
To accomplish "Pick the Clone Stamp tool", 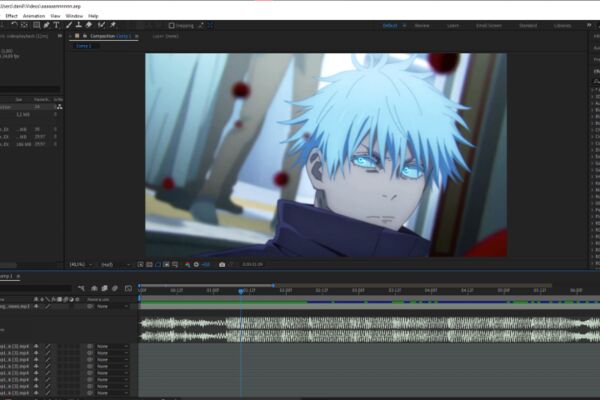I will click(78, 25).
